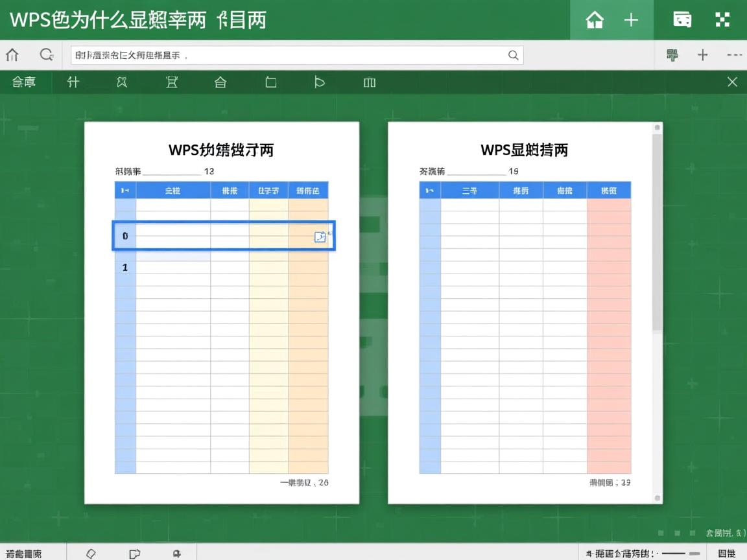747x560 pixels.
Task: Click the search icon left of the address bar
Action: pos(46,55)
